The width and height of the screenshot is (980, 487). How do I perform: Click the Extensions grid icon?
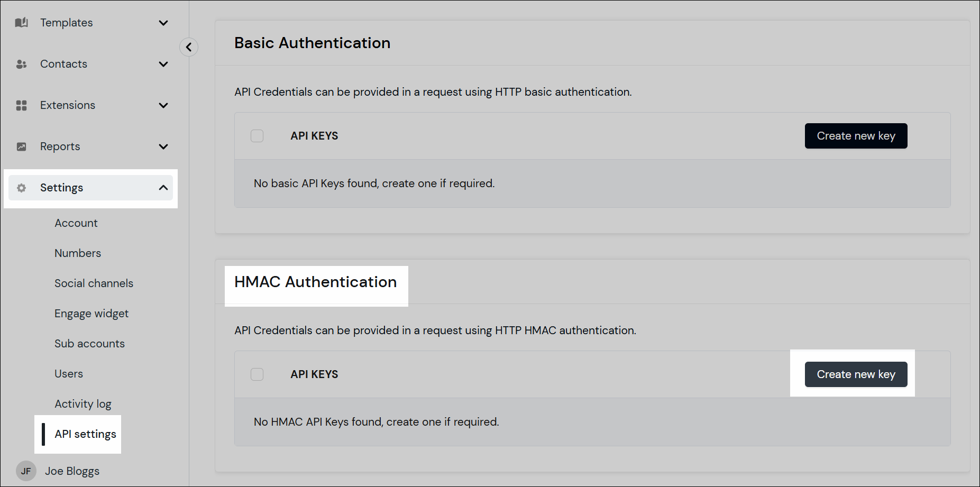21,105
